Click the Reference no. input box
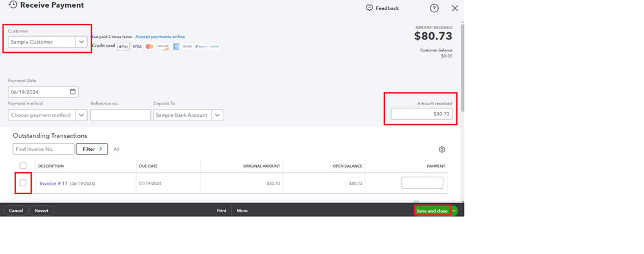Image resolution: width=644 pixels, height=254 pixels. [121, 115]
